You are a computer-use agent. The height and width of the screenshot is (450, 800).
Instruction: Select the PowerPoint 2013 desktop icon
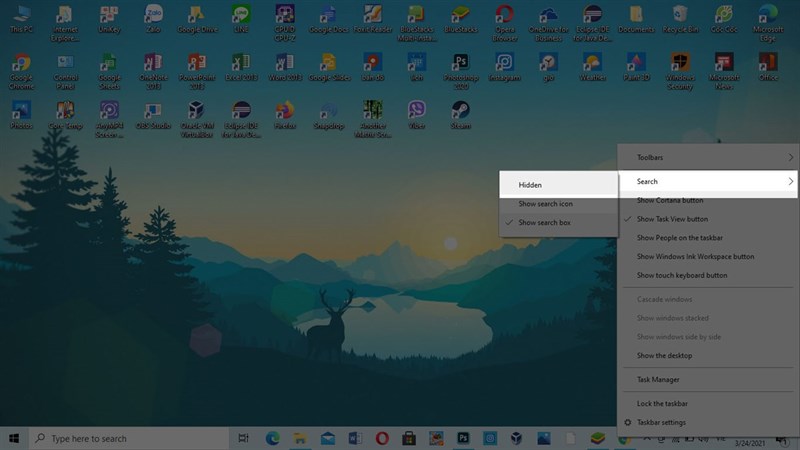tap(197, 71)
